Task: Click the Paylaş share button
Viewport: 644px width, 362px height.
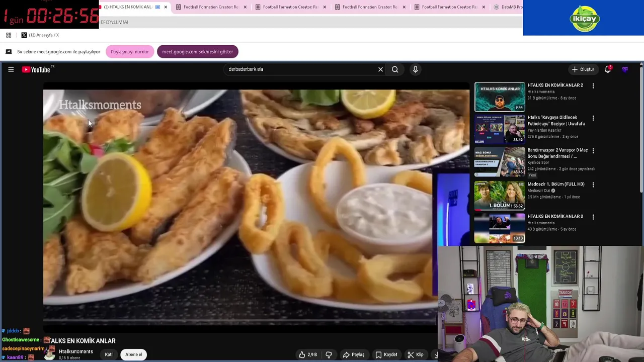Action: pyautogui.click(x=354, y=354)
